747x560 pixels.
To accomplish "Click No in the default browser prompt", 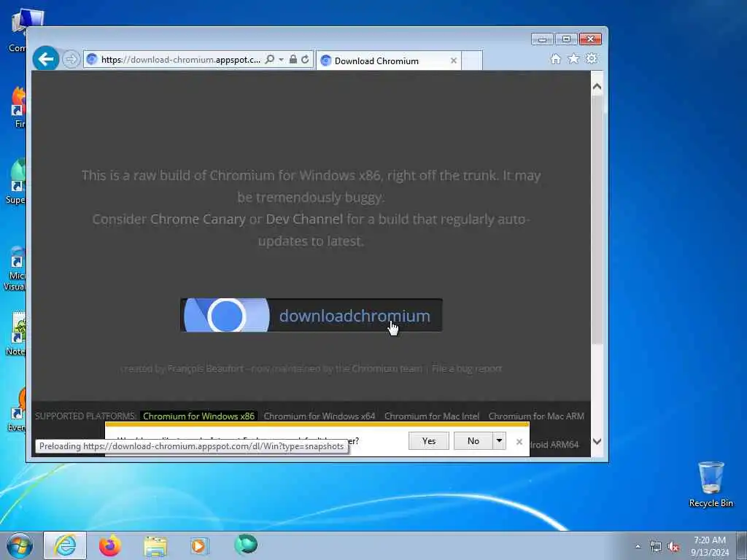I will click(473, 441).
